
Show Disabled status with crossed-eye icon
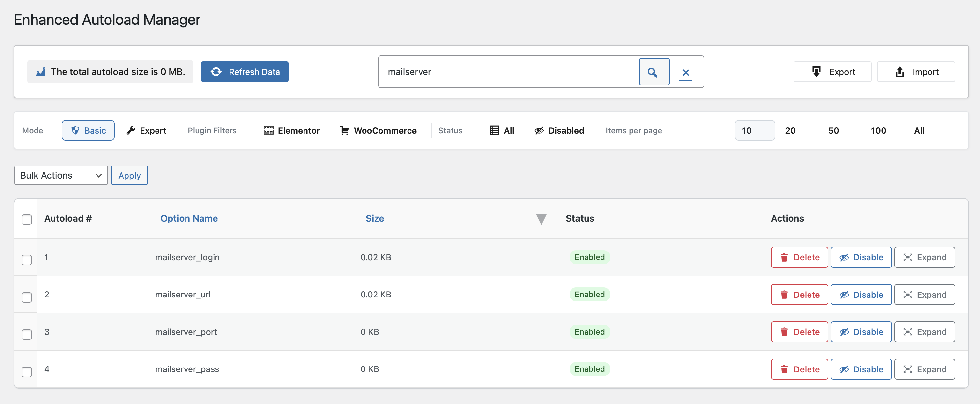[539, 130]
